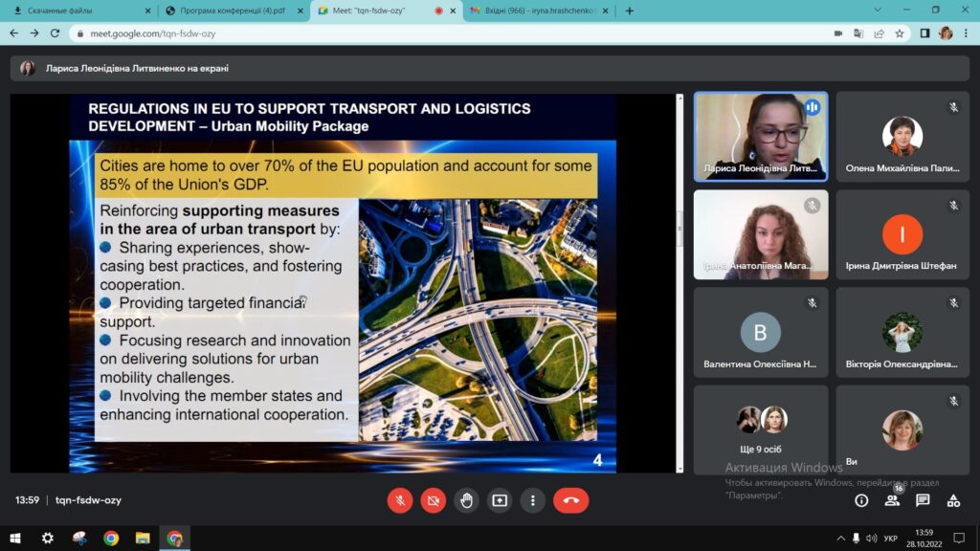This screenshot has width=980, height=551.
Task: Bookmark this page with star icon
Action: (900, 33)
